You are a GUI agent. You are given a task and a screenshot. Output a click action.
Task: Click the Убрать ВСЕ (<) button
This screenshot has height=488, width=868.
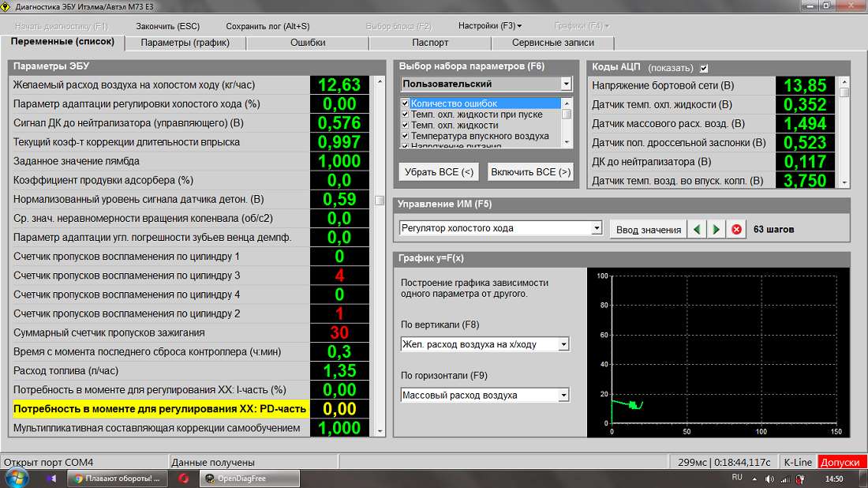(439, 171)
